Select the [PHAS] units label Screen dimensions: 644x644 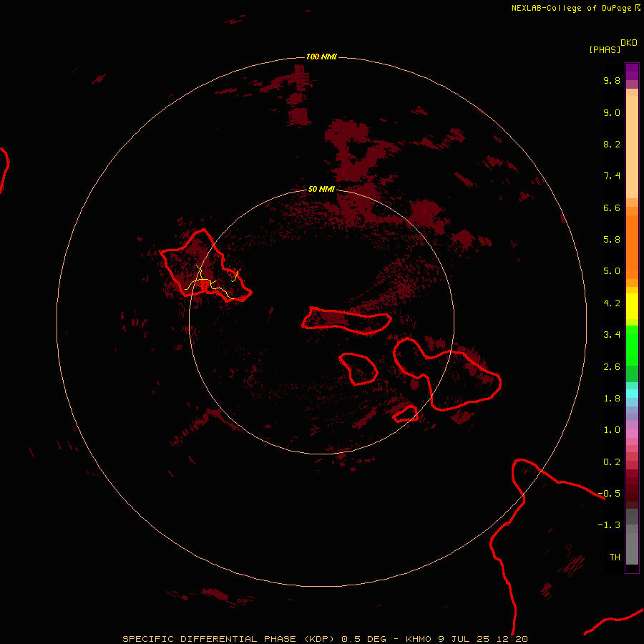(605, 50)
